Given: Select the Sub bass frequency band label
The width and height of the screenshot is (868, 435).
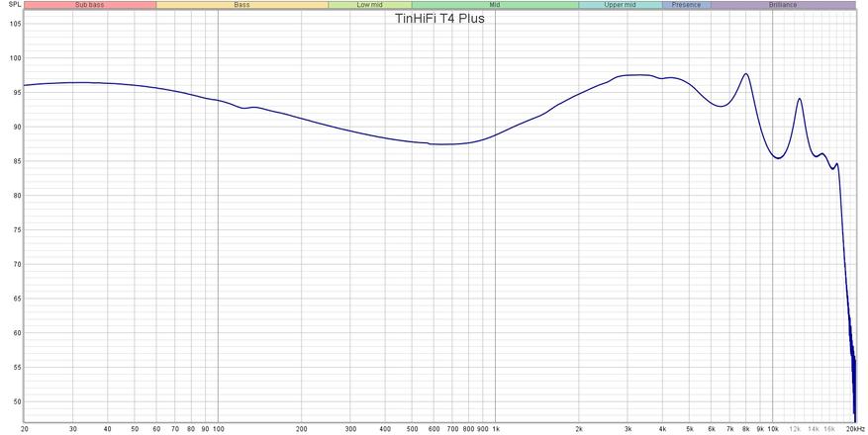Looking at the screenshot, I should tap(90, 5).
